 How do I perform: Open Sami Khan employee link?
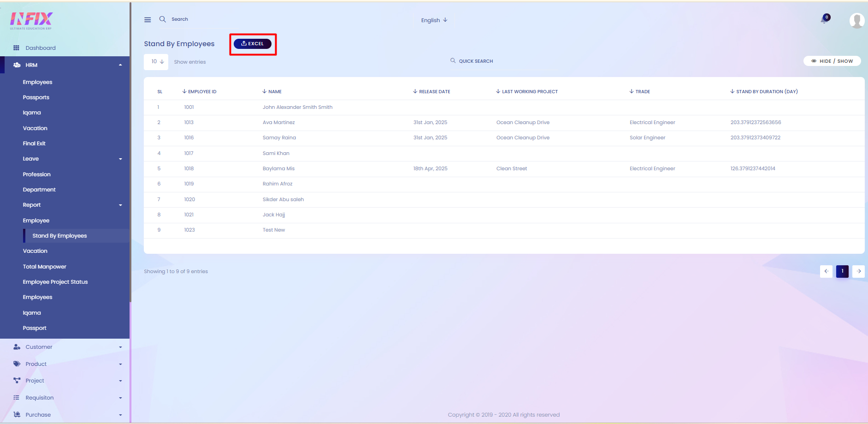click(x=276, y=153)
